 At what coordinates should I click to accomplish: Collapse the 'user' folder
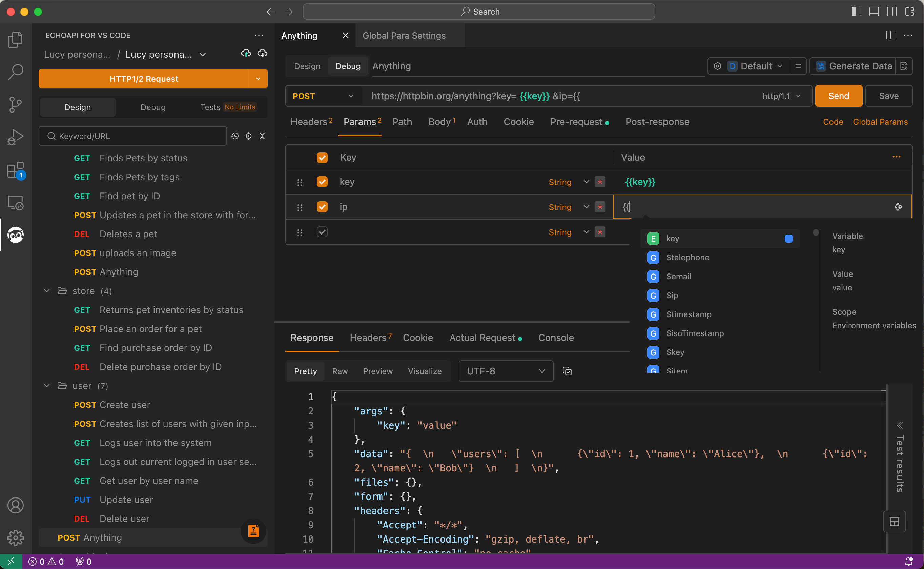coord(47,386)
